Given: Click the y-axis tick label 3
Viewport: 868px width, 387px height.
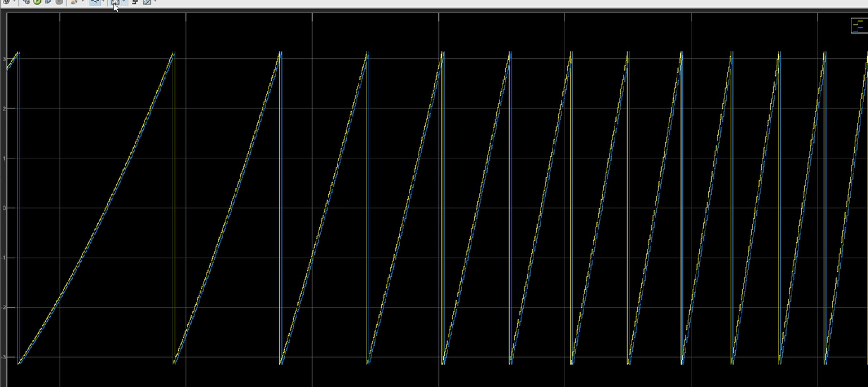Looking at the screenshot, I should [x=4, y=59].
